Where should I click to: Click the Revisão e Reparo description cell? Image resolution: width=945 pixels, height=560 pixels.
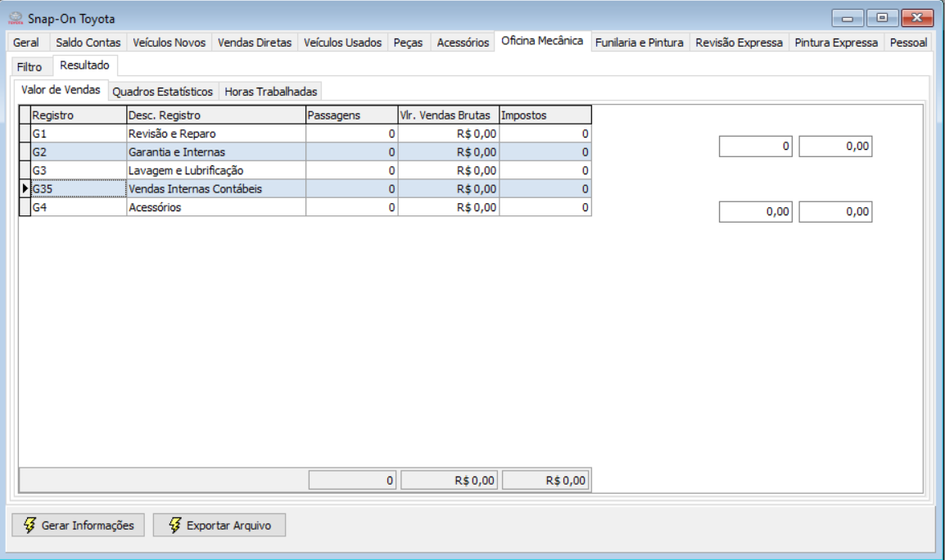(x=215, y=133)
